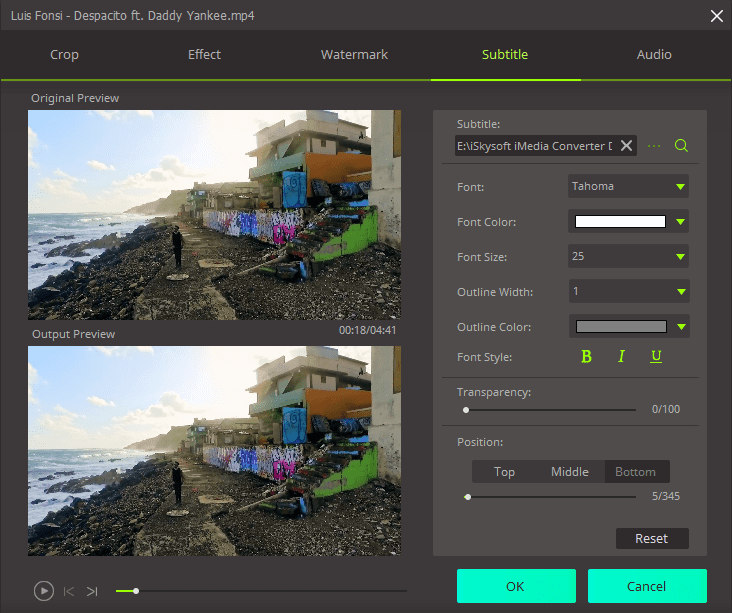
Task: Set subtitle position to Top
Action: coord(505,472)
